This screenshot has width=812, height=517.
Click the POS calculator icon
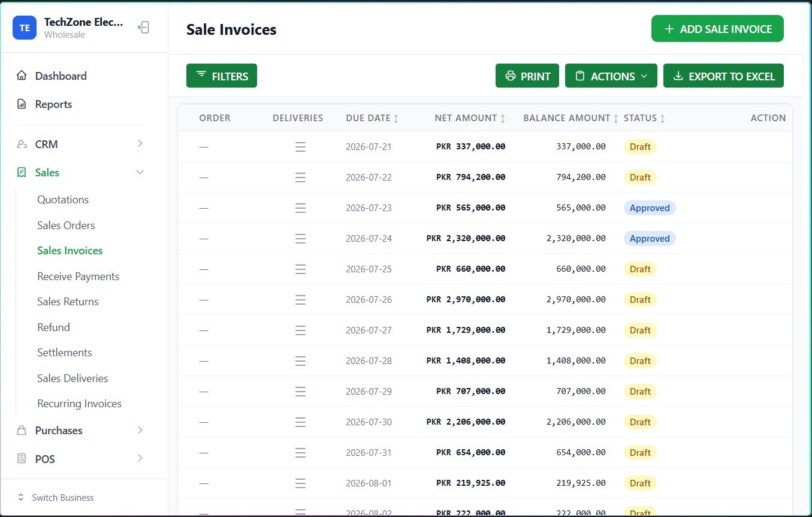(22, 459)
